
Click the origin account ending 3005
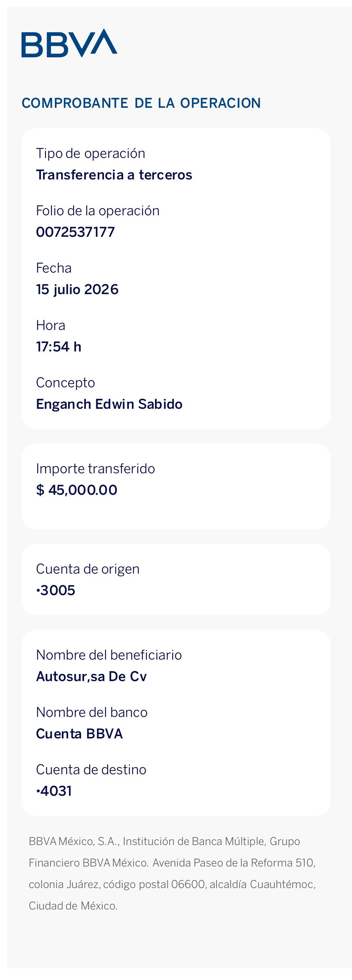pyautogui.click(x=56, y=590)
